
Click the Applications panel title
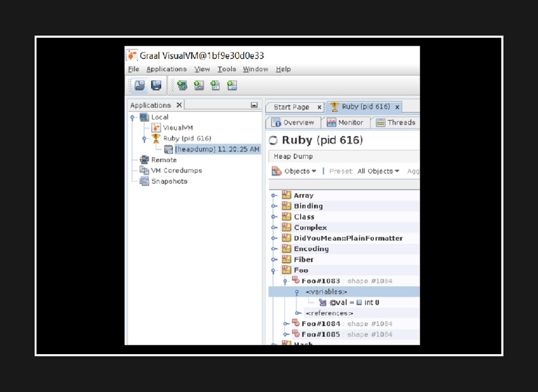coord(150,105)
